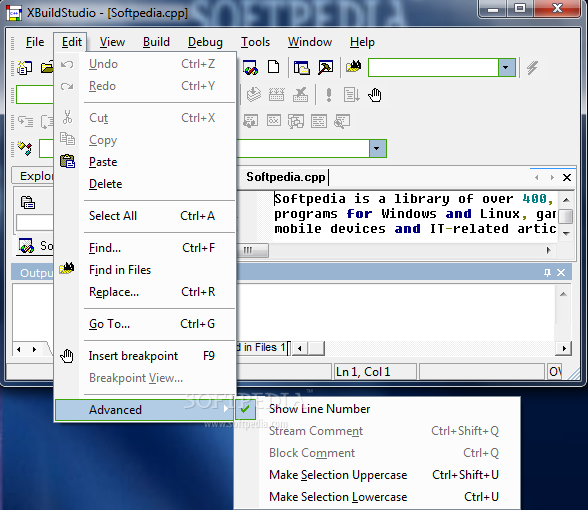The height and width of the screenshot is (510, 588).
Task: Choose Find in Files entry
Action: tap(146, 270)
